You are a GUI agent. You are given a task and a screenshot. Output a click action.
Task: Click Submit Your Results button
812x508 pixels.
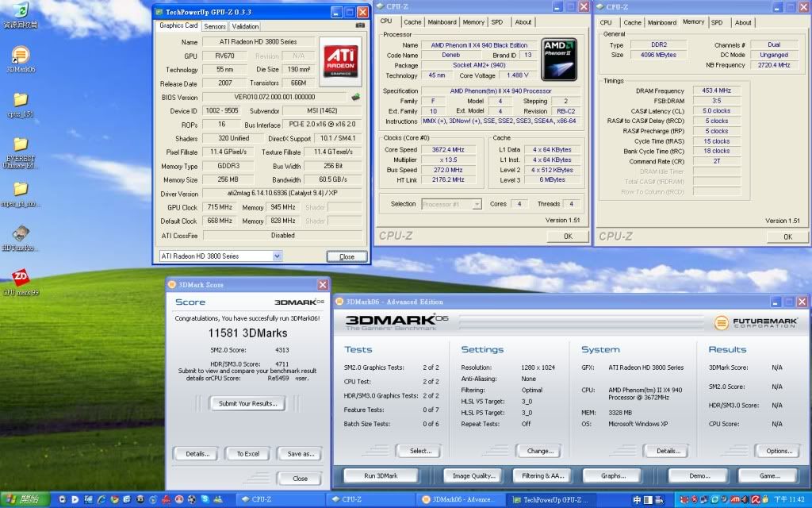(x=247, y=403)
